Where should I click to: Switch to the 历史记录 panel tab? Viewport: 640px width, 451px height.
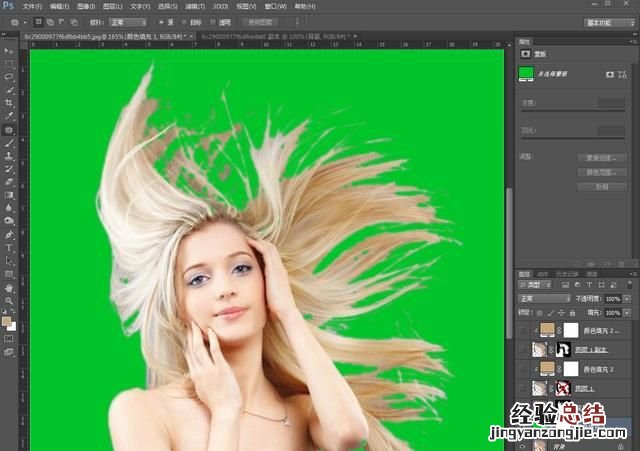[x=569, y=274]
